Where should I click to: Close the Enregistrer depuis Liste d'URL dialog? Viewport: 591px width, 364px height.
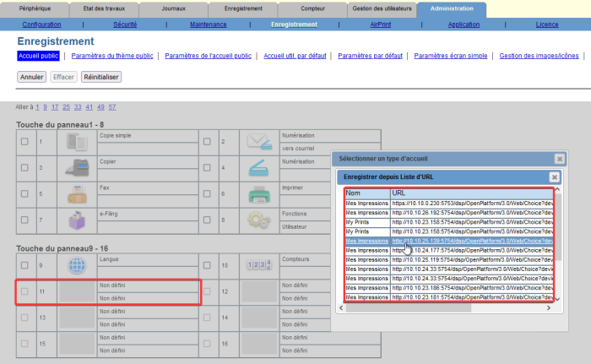coord(554,177)
